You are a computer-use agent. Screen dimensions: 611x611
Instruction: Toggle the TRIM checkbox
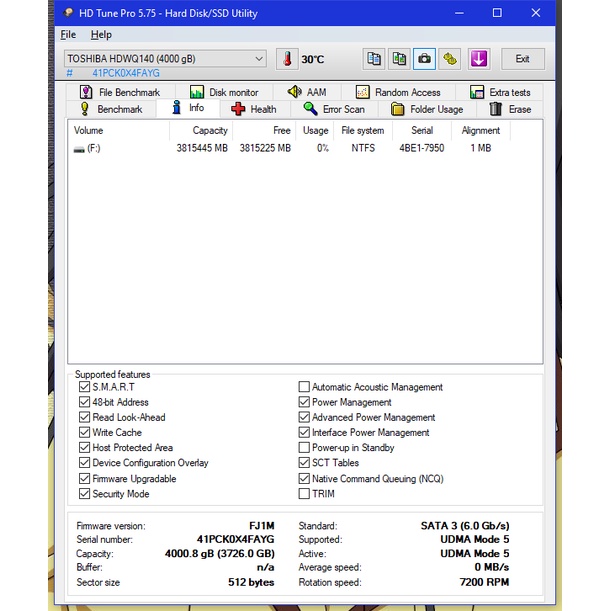coord(304,494)
